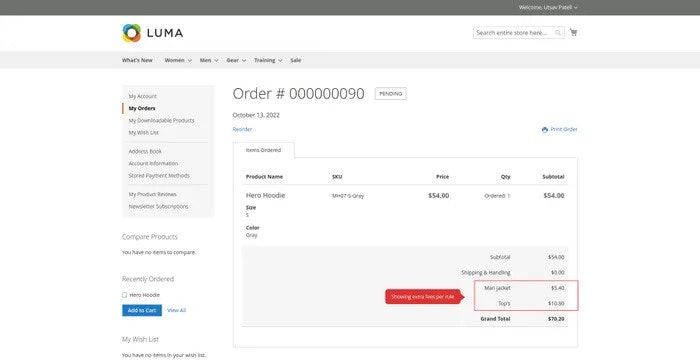This screenshot has height=360, width=700.
Task: Click the Luma logo icon
Action: point(132,33)
